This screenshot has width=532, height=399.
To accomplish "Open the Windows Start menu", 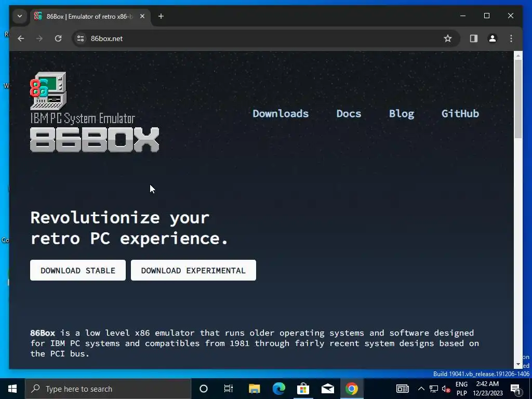I will tap(12, 389).
